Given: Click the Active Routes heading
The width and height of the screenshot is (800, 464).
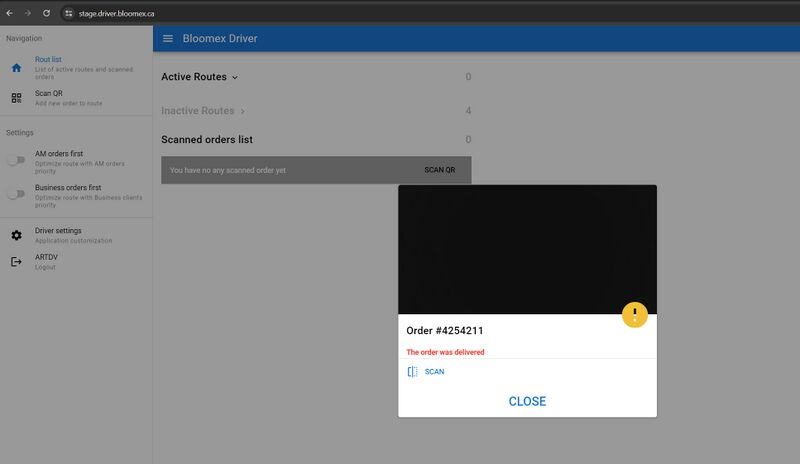Looking at the screenshot, I should tap(194, 77).
